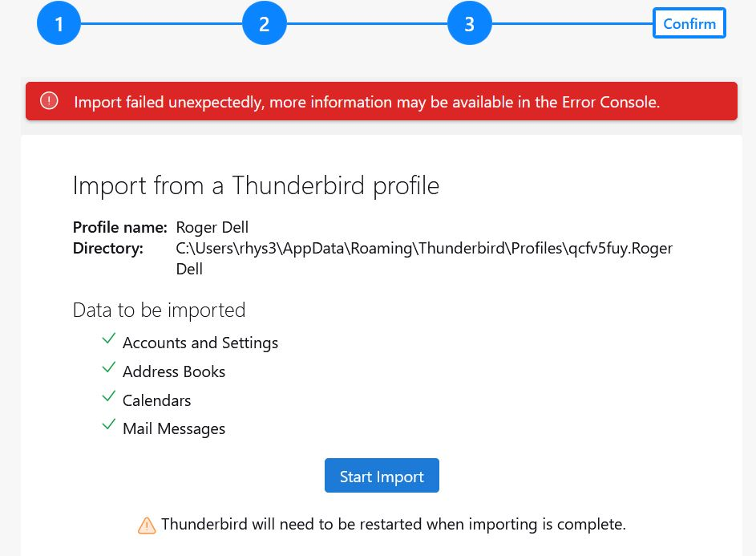Image resolution: width=756 pixels, height=556 pixels.
Task: Click the 'Directory:' label
Action: 108,248
